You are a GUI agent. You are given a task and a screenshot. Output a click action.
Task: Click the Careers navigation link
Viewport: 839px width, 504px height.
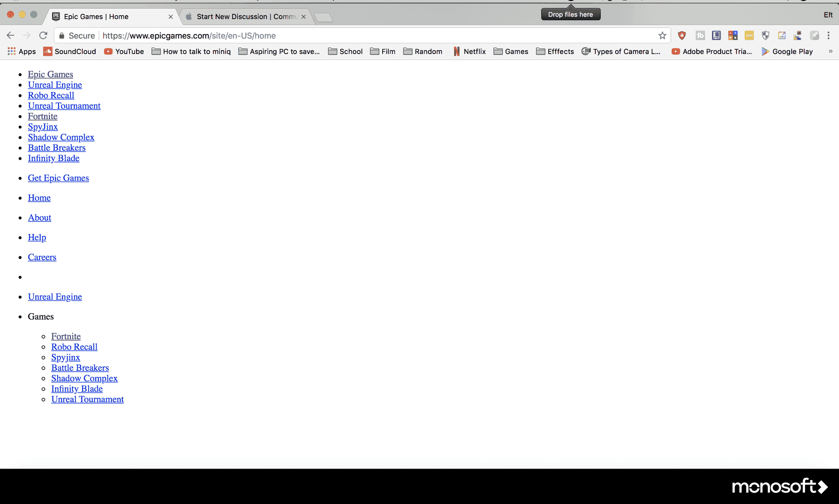tap(42, 257)
